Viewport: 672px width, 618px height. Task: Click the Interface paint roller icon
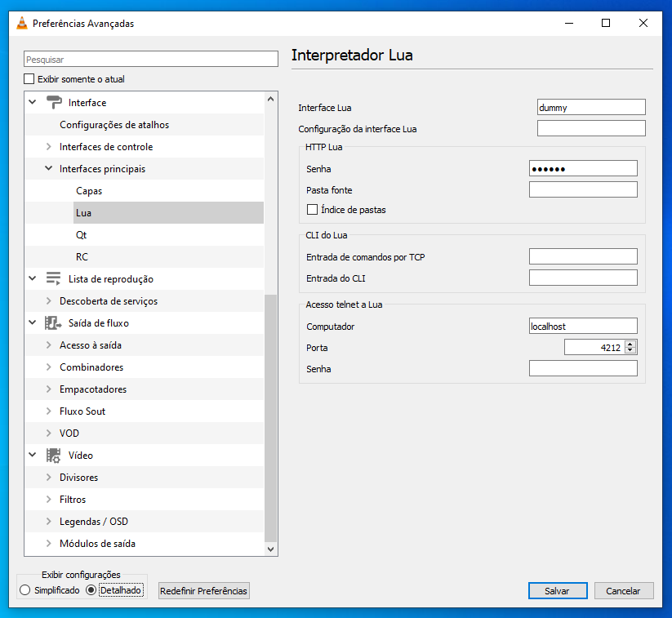(54, 102)
